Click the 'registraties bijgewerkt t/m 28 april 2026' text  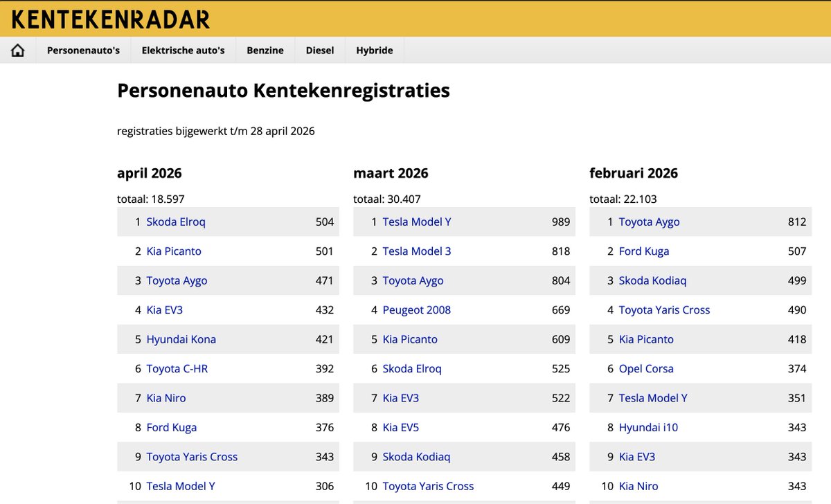coord(216,131)
